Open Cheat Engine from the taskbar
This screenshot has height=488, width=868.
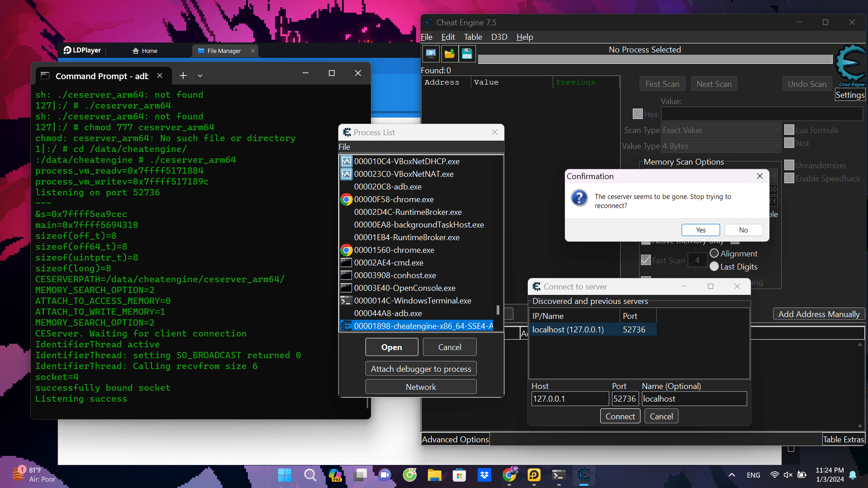[583, 475]
